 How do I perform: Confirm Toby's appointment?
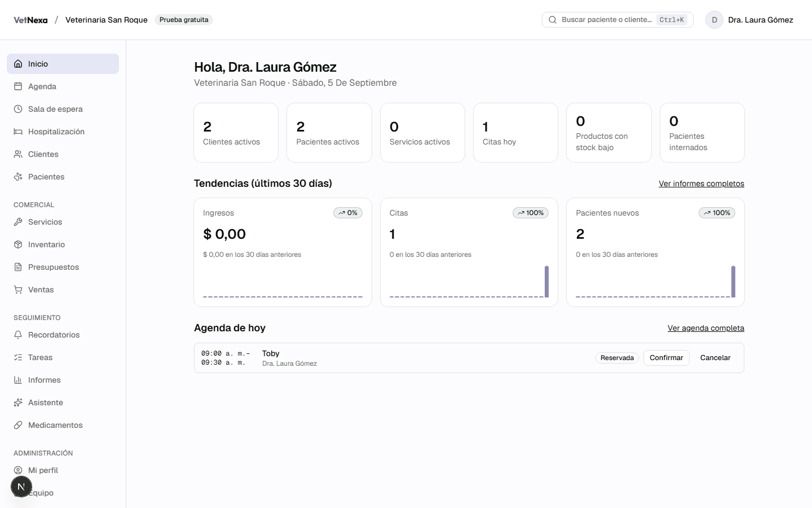click(x=666, y=358)
